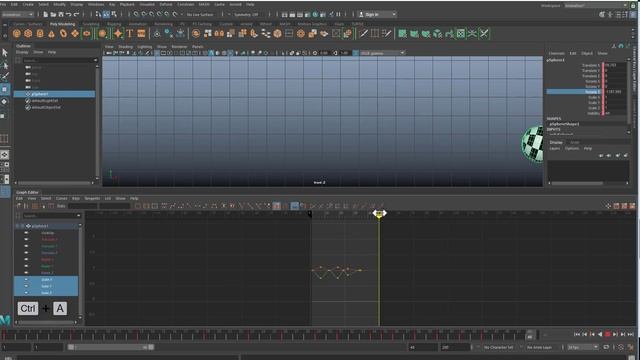Click the Graph Editor Stats input field
The image size is (640, 360).
click(x=82, y=206)
